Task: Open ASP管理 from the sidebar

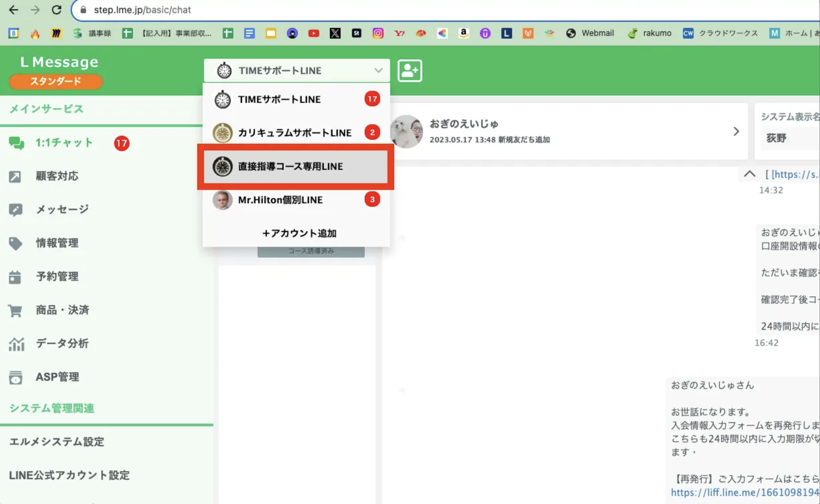Action: [x=57, y=377]
